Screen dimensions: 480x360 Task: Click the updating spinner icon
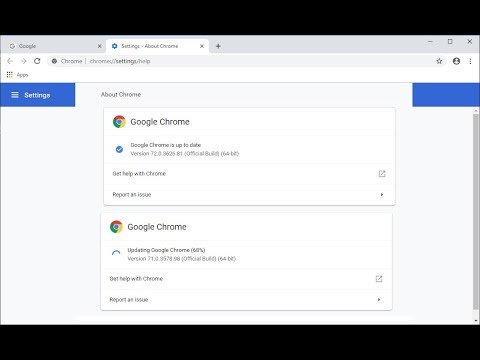click(x=116, y=254)
